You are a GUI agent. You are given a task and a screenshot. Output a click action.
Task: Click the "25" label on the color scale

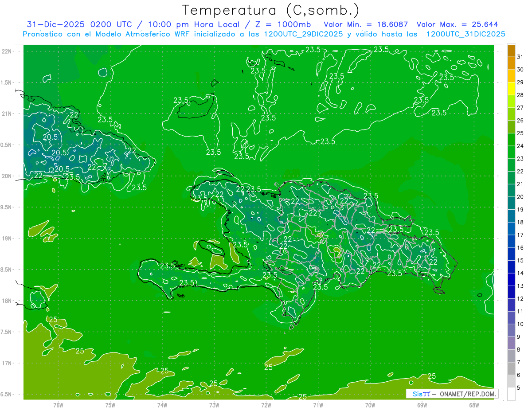[x=520, y=133]
